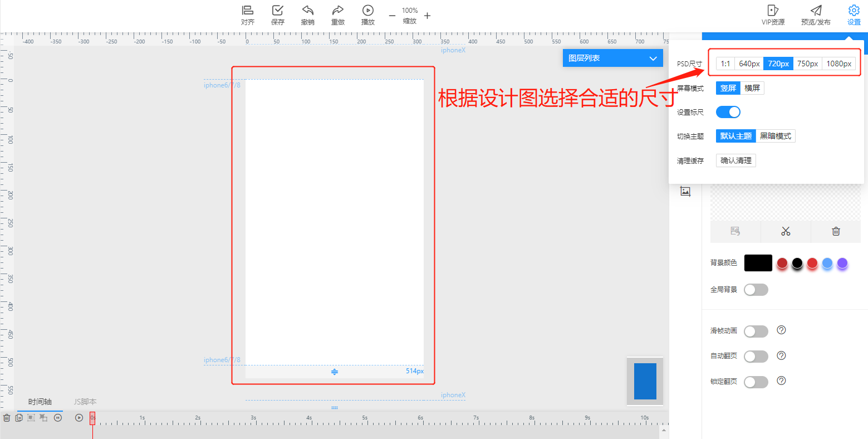Open the 对齐 align tool
The height and width of the screenshot is (439, 868).
click(248, 15)
